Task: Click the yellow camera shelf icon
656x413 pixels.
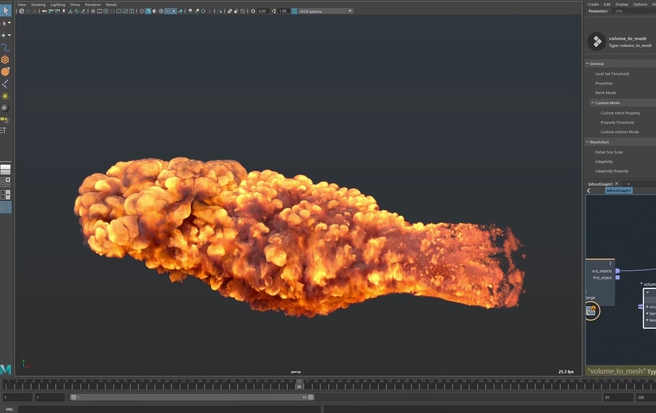Action: pyautogui.click(x=5, y=120)
